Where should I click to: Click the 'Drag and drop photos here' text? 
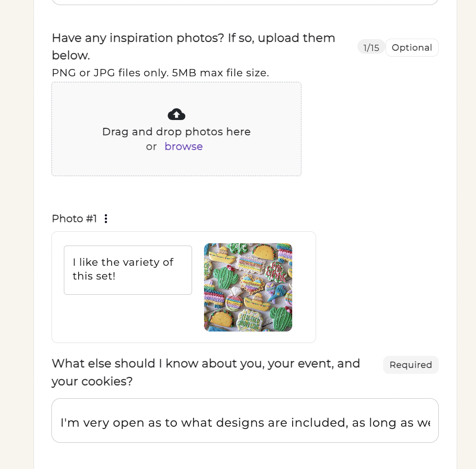tap(176, 132)
